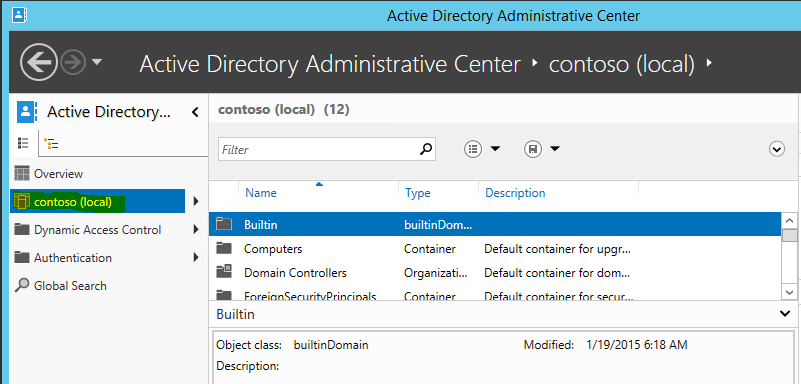This screenshot has height=384, width=801.
Task: Click the Modified date value
Action: [x=637, y=345]
